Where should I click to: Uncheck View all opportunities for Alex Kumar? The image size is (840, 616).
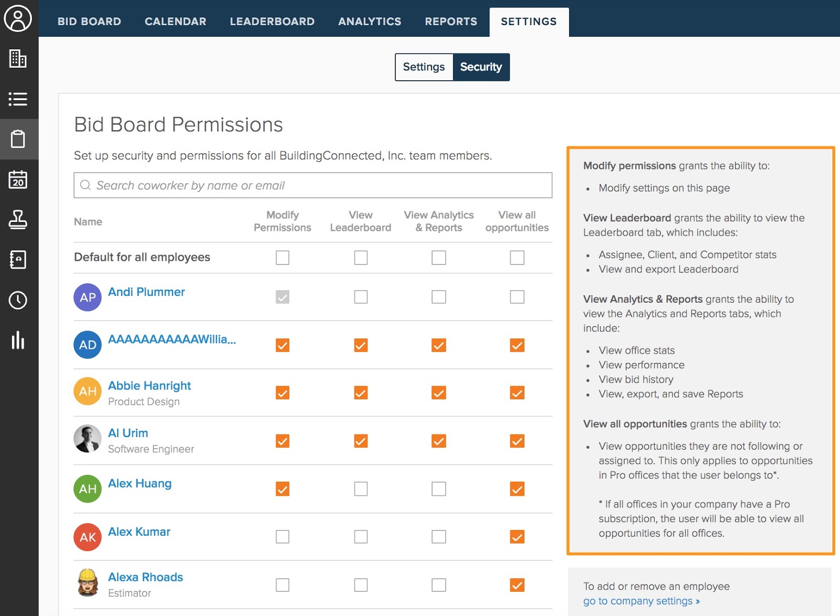[x=517, y=537]
